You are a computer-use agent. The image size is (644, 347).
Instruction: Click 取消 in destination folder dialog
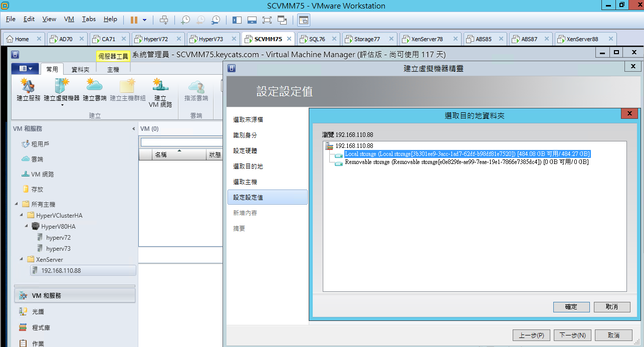612,306
